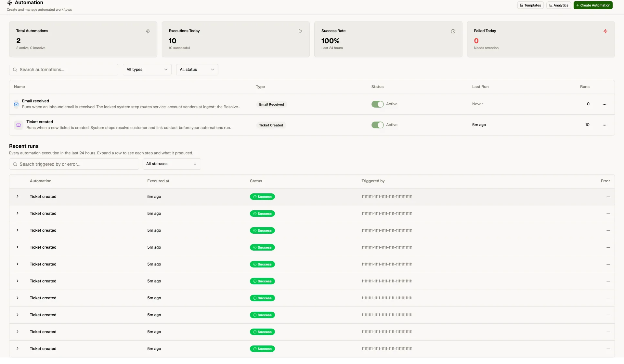Click the Create Automation button

593,5
